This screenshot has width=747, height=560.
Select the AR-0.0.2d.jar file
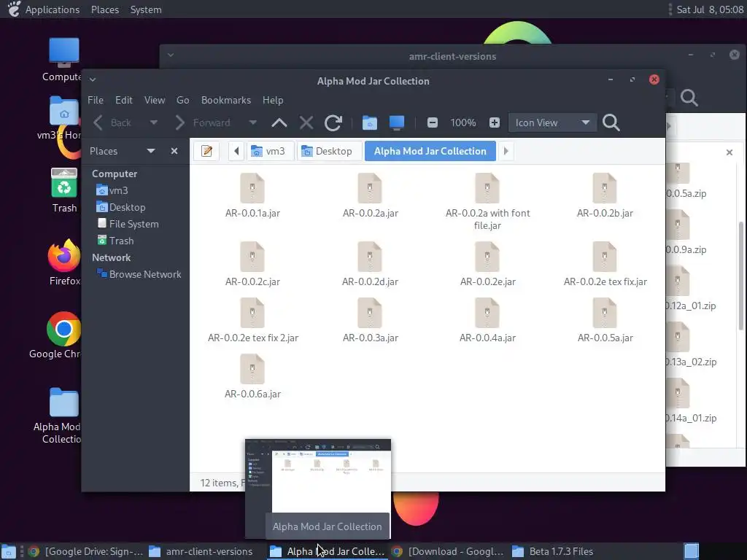click(x=370, y=264)
